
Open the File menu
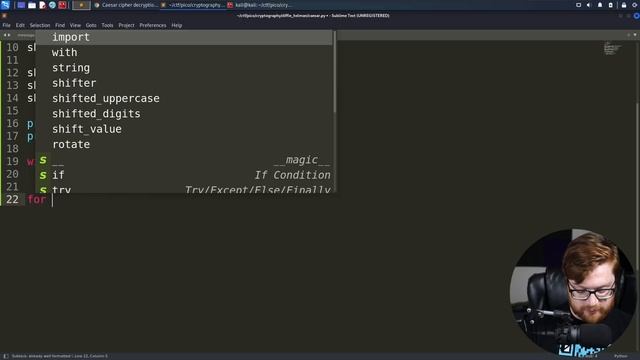pos(7,25)
